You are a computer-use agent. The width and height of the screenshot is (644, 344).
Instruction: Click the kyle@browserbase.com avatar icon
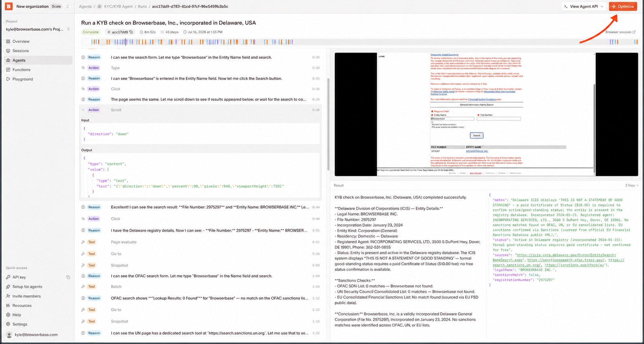point(9,335)
